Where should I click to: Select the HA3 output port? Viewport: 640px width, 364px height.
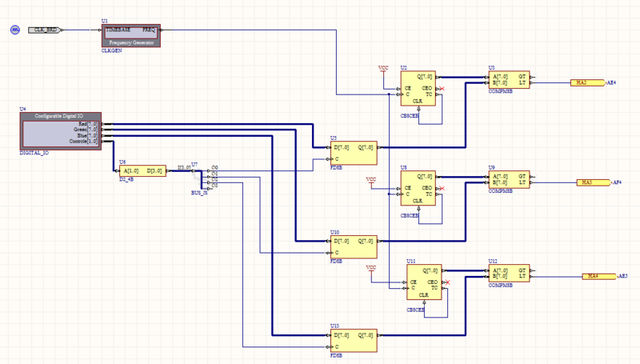coord(591,182)
